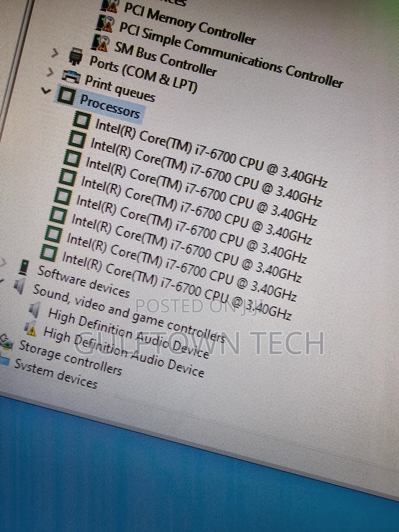Screen dimensions: 399x532
Task: Select Software devices category
Action: click(84, 282)
